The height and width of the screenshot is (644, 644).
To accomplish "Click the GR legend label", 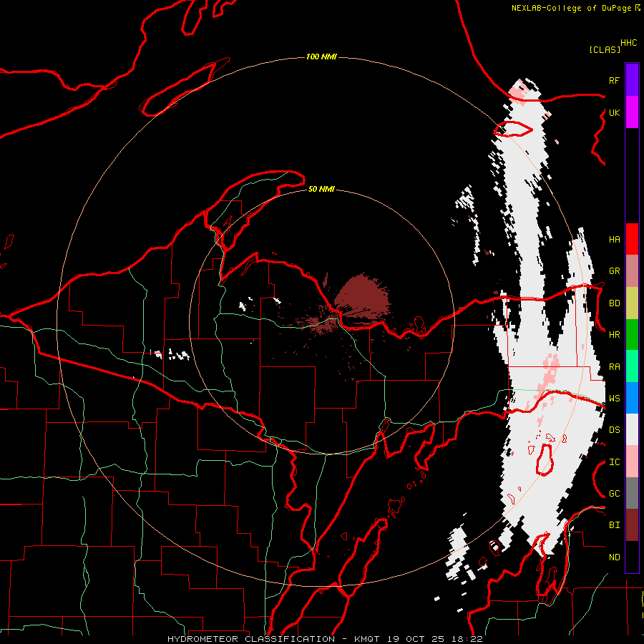I will pos(614,271).
